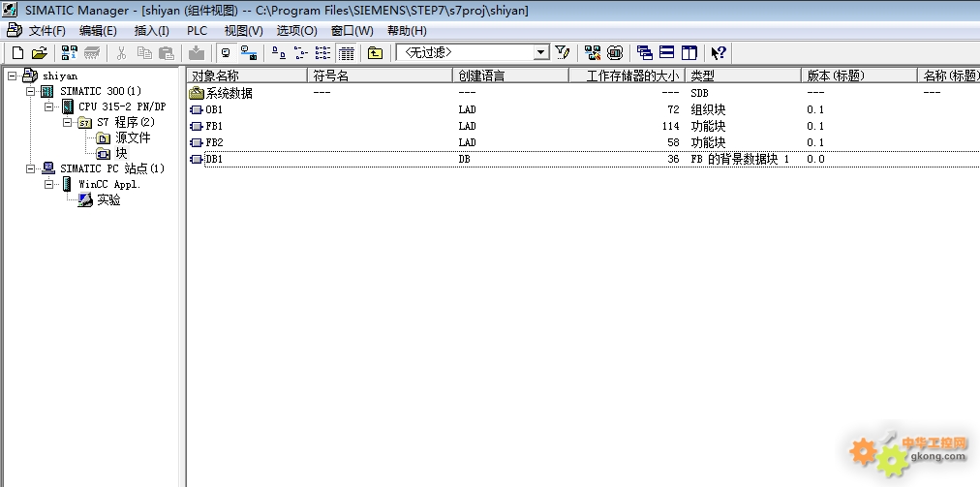The width and height of the screenshot is (980, 487).
Task: Cascade windows with the toolbar icon
Action: click(644, 53)
